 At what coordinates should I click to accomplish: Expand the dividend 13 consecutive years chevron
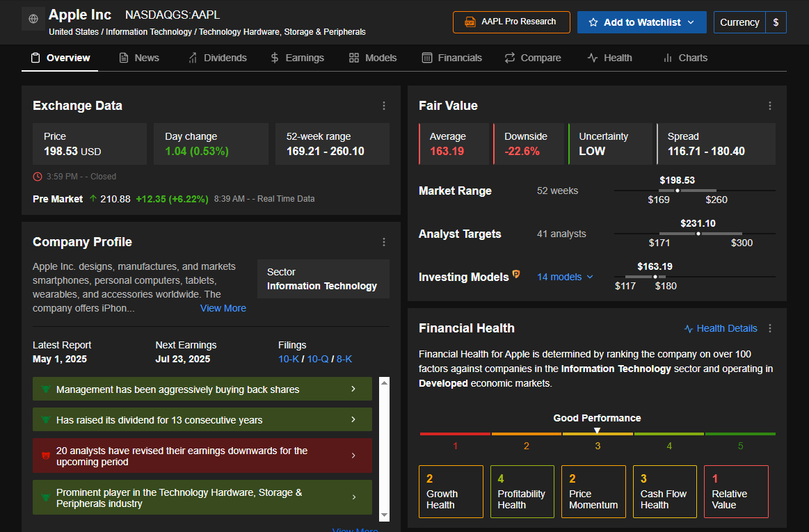[353, 419]
